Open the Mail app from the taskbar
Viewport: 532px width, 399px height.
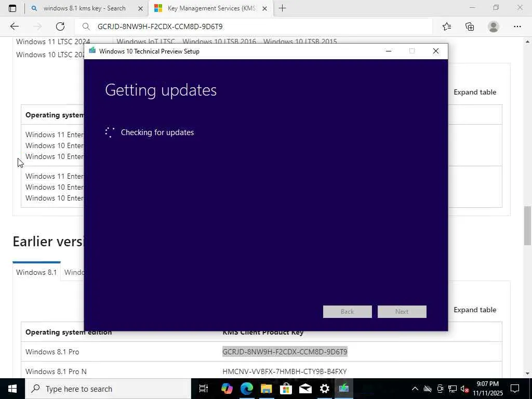click(x=305, y=389)
